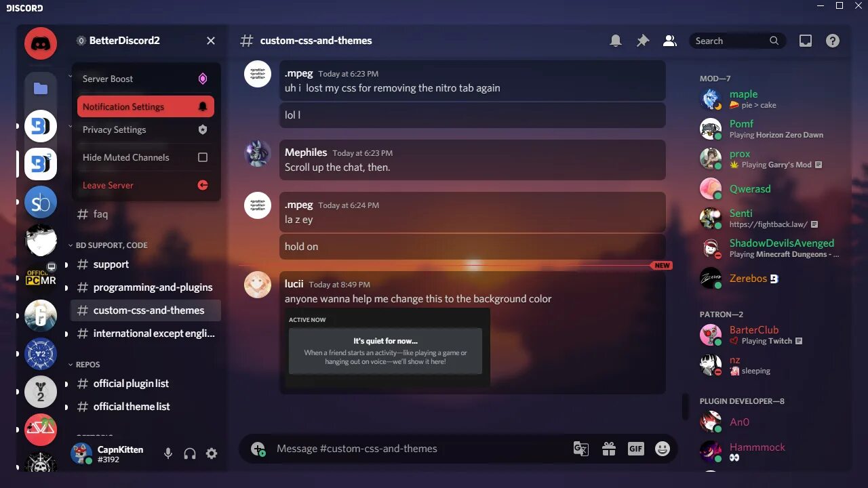868x488 pixels.
Task: Collapse the REPOS category
Action: (83, 365)
